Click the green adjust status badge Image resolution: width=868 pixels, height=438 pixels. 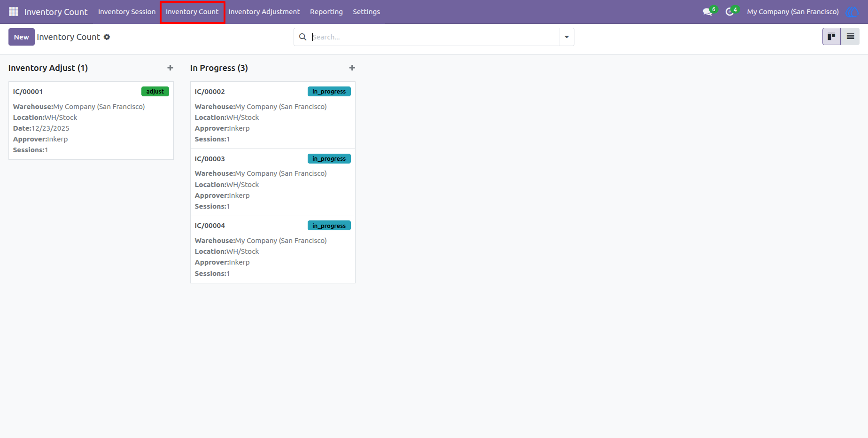pyautogui.click(x=155, y=91)
